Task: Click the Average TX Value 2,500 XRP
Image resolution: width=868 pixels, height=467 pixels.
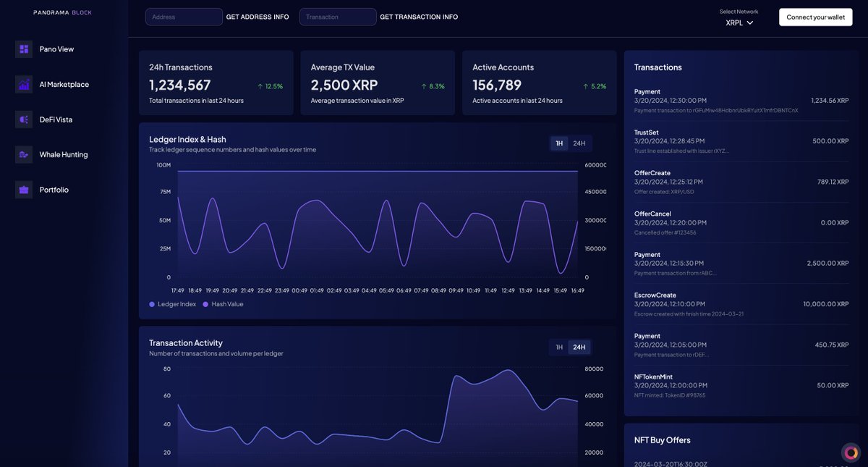Action: point(344,85)
